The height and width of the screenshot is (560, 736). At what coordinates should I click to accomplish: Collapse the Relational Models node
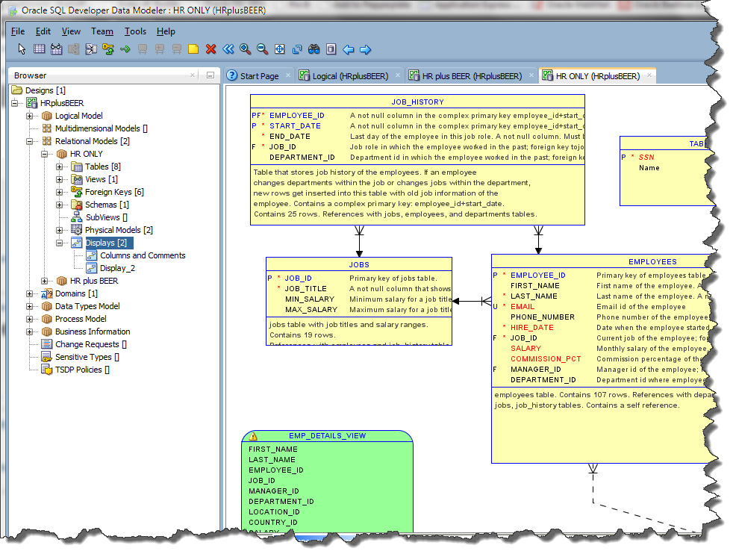tap(30, 141)
